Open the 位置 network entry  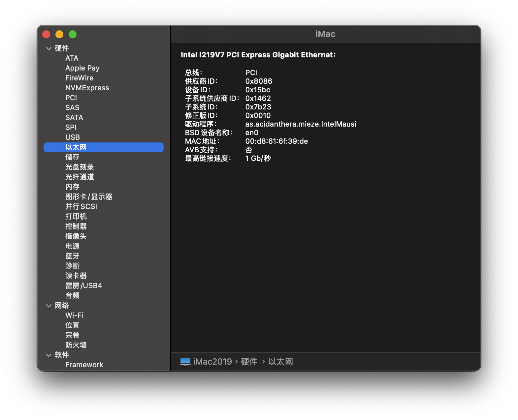[x=104, y=325]
